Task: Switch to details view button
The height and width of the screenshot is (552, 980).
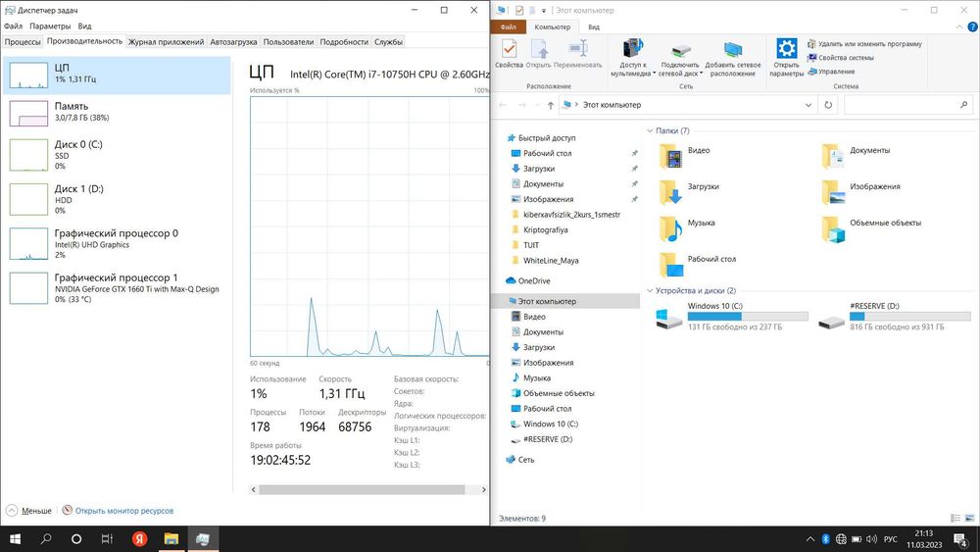Action: (x=955, y=519)
